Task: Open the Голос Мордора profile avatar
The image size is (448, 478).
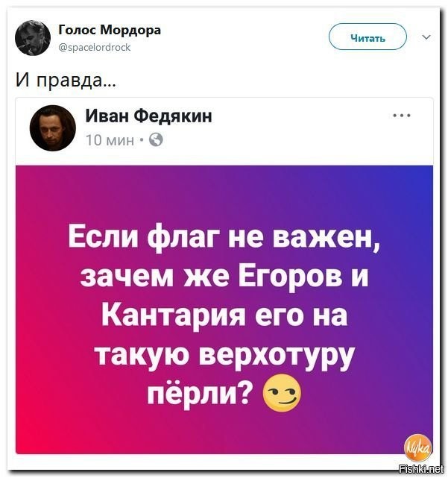Action: pos(33,38)
